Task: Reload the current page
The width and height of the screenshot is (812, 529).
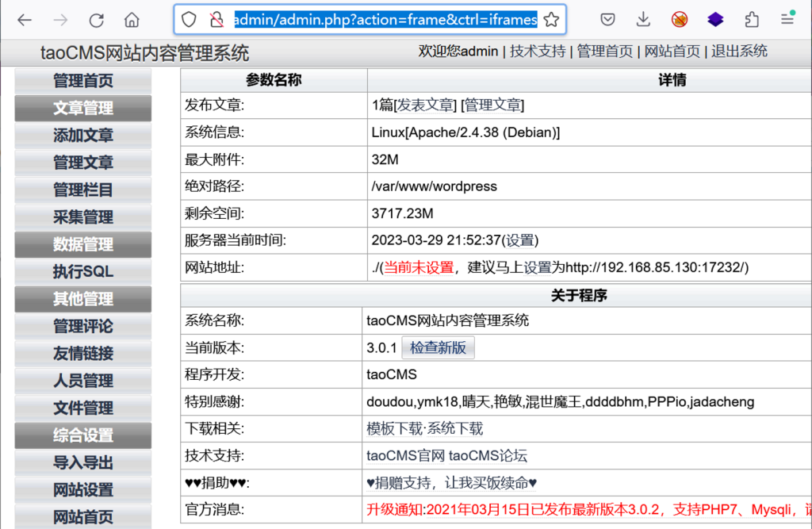Action: point(96,20)
